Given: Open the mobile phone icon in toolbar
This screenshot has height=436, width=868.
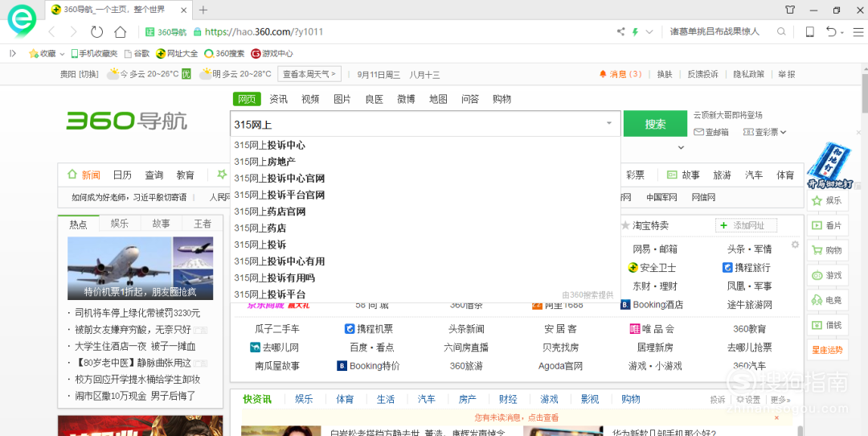Looking at the screenshot, I should tap(810, 31).
